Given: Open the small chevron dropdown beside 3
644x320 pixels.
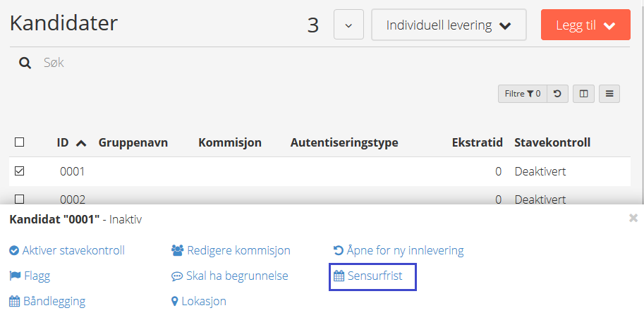Looking at the screenshot, I should pyautogui.click(x=348, y=25).
